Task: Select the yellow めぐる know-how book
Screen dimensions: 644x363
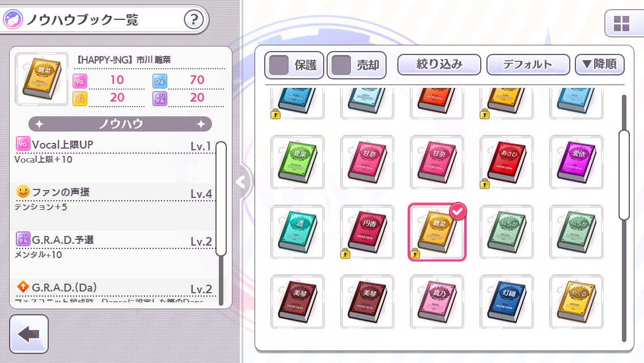Action: point(576,302)
